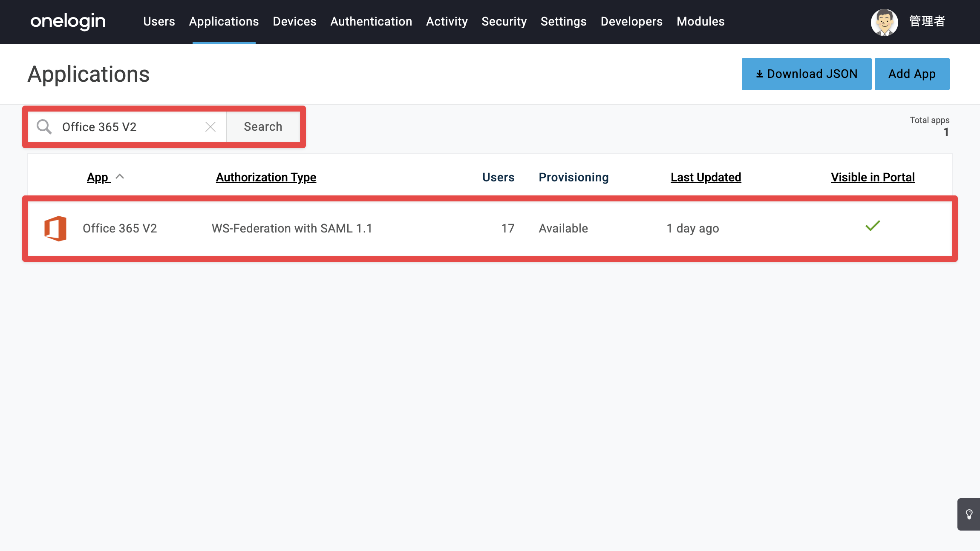Click the Download JSON button
Image resolution: width=980 pixels, height=551 pixels.
click(x=807, y=74)
